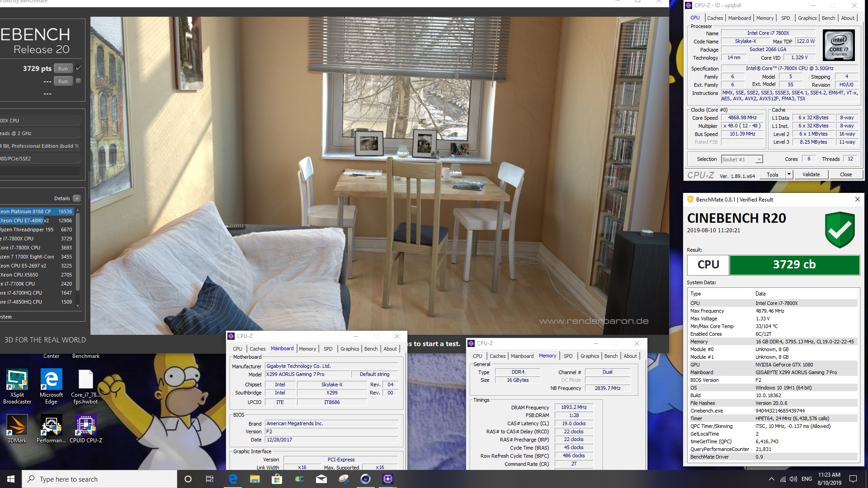The width and height of the screenshot is (868, 488).
Task: Toggle the checked box beside 3729 pts
Action: [79, 68]
